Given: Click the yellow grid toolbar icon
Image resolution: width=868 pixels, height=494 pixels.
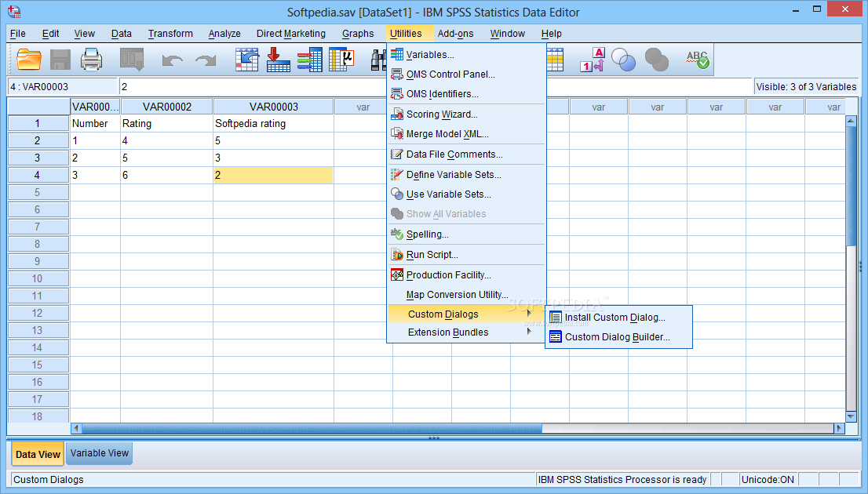Looking at the screenshot, I should 555,59.
